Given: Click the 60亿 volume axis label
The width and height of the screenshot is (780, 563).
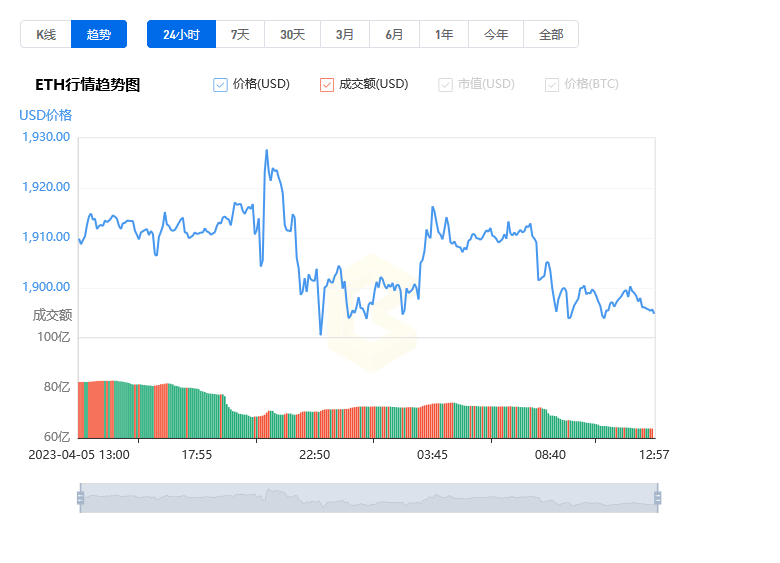Looking at the screenshot, I should (57, 437).
